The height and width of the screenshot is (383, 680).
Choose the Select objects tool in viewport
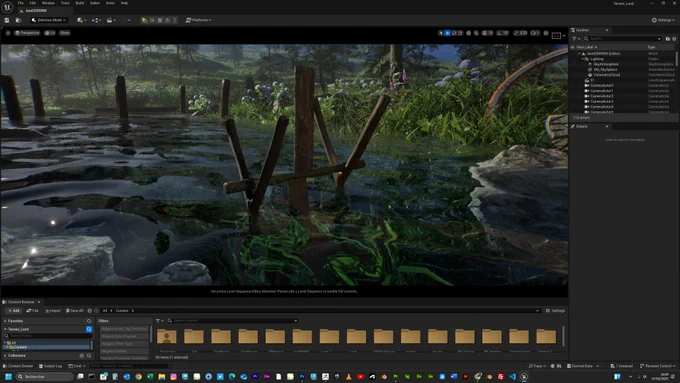point(441,33)
